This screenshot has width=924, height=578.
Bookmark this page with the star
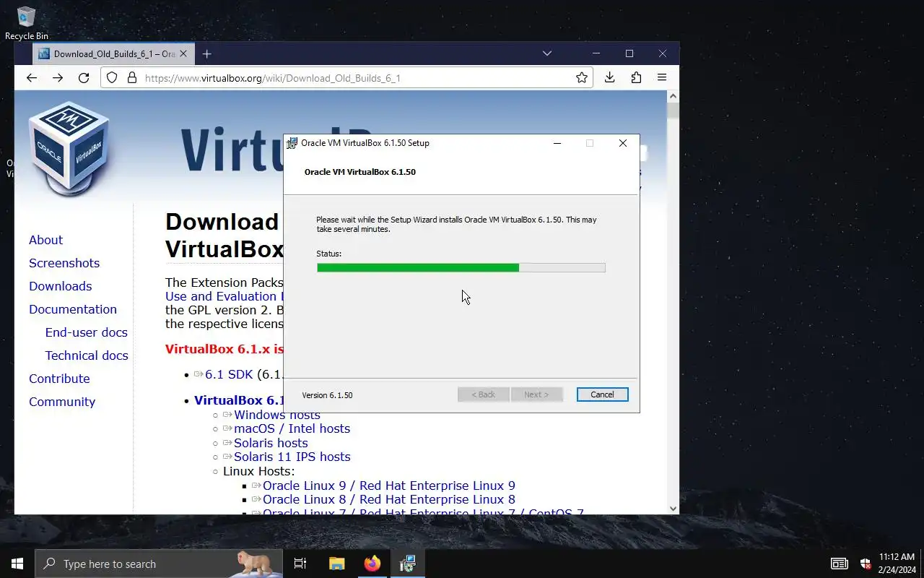(582, 78)
